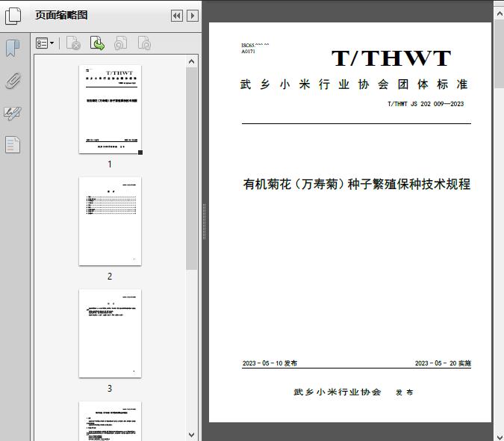The height and width of the screenshot is (441, 504).
Task: Open the Attachments paperclip panel
Action: click(x=13, y=81)
